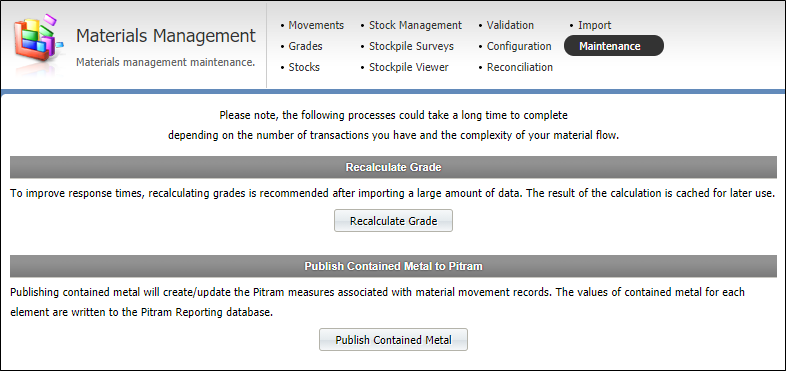Image resolution: width=786 pixels, height=371 pixels.
Task: Go to the Validation page
Action: [x=510, y=25]
